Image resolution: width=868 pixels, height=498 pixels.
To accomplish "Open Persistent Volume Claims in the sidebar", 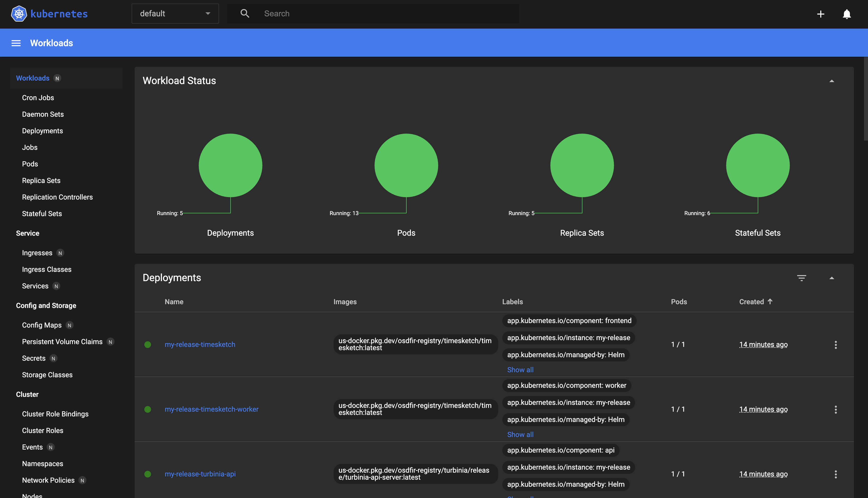I will 62,342.
